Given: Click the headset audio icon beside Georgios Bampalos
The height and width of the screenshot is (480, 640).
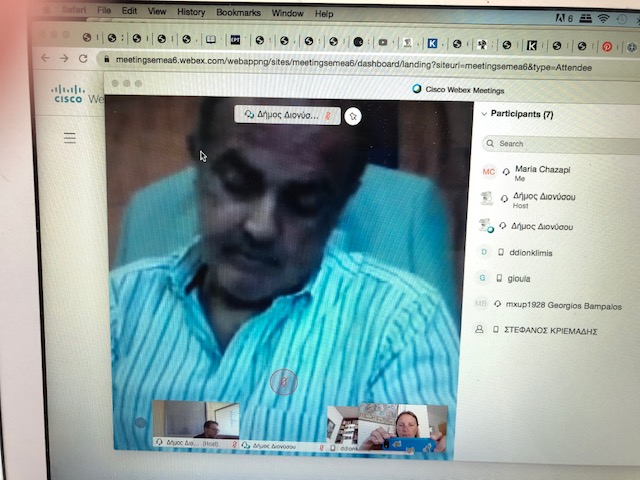Looking at the screenshot, I should tap(498, 304).
